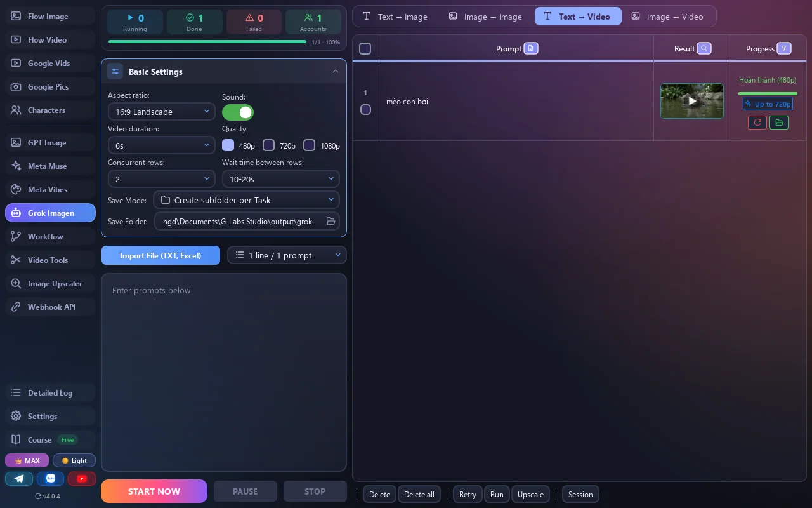This screenshot has width=812, height=508.
Task: Collapse the Basic Settings panel
Action: (x=336, y=71)
